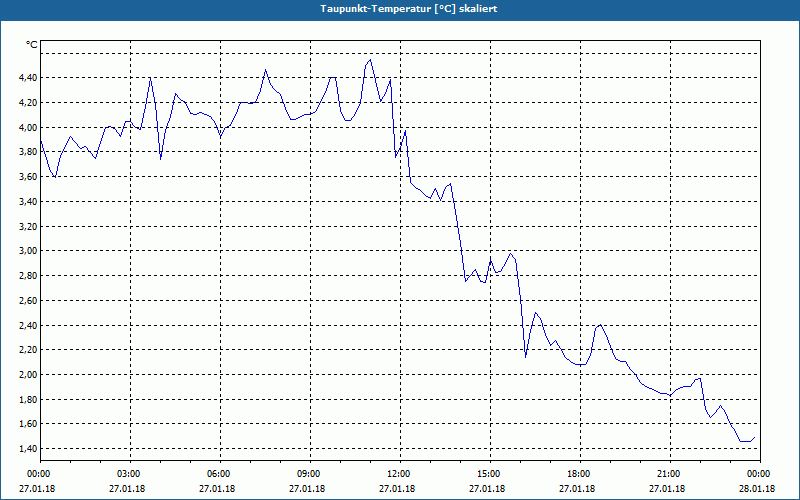Select the '27.01.18' date below 09:00

[x=307, y=489]
